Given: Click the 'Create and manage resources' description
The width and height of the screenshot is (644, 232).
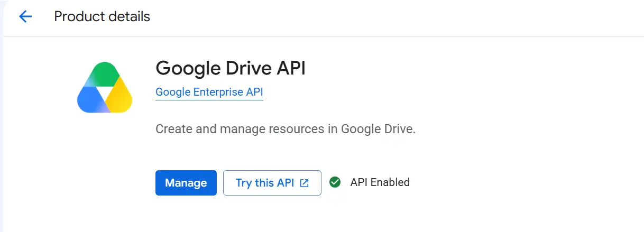Looking at the screenshot, I should pyautogui.click(x=286, y=129).
